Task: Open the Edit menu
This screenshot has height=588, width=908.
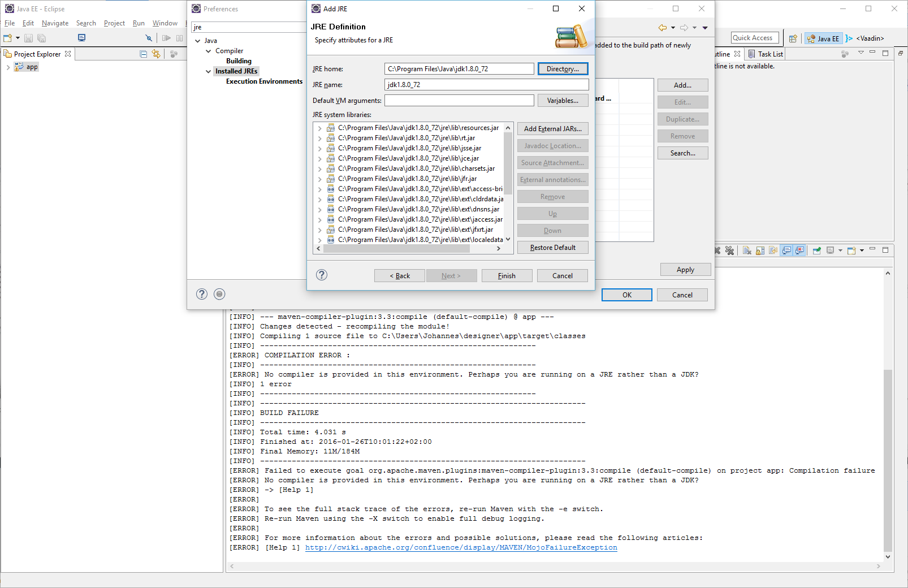Action: (28, 23)
